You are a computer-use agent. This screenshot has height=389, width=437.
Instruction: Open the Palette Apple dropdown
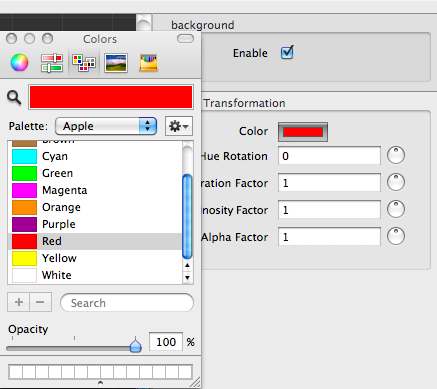(x=106, y=126)
